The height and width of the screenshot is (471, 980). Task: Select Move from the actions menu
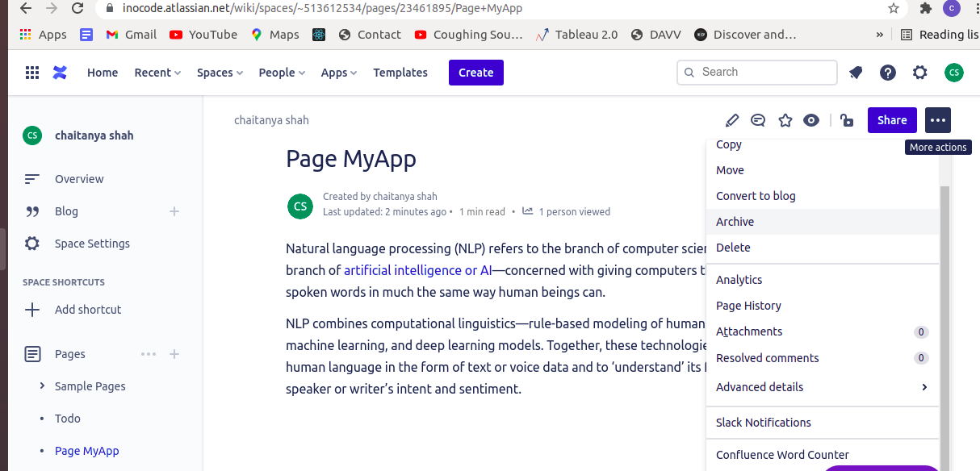[823, 170]
